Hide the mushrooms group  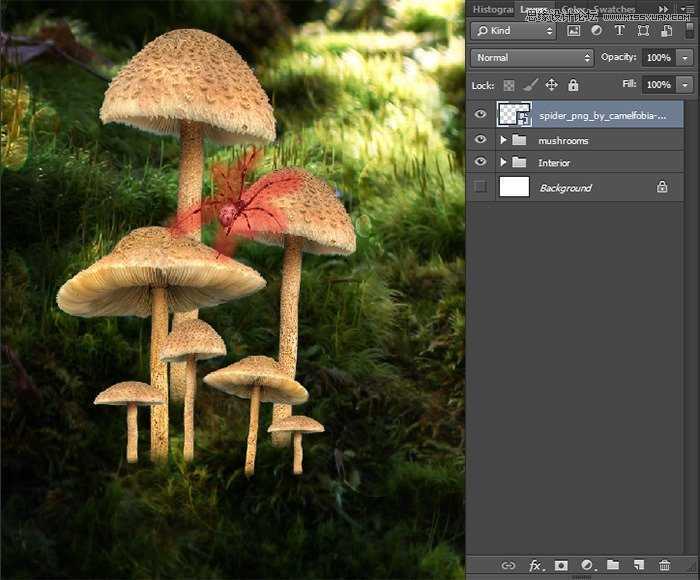[x=481, y=140]
